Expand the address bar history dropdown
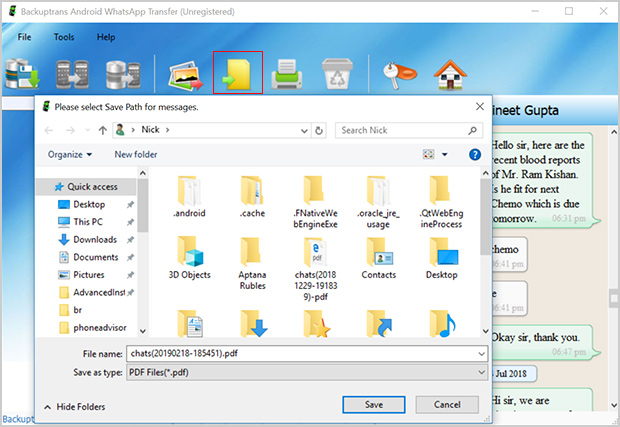Screen dimensions: 620x427 pyautogui.click(x=304, y=130)
